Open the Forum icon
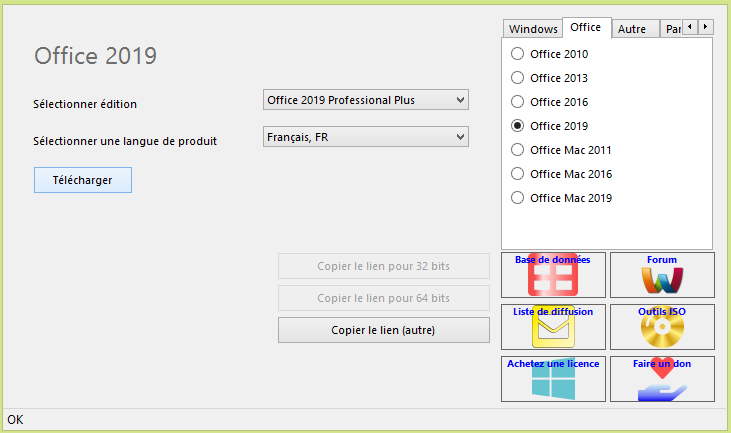731x433 pixels. pos(662,275)
